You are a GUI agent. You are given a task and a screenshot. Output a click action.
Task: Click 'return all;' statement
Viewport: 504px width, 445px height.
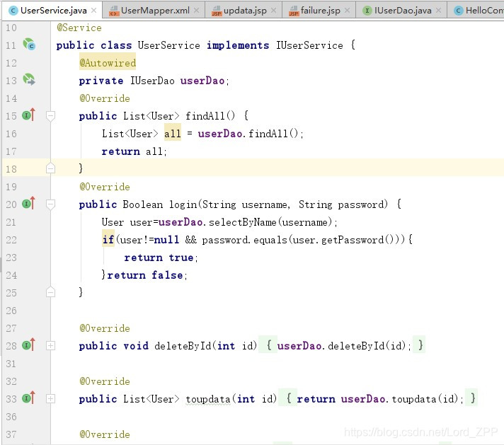tap(134, 151)
